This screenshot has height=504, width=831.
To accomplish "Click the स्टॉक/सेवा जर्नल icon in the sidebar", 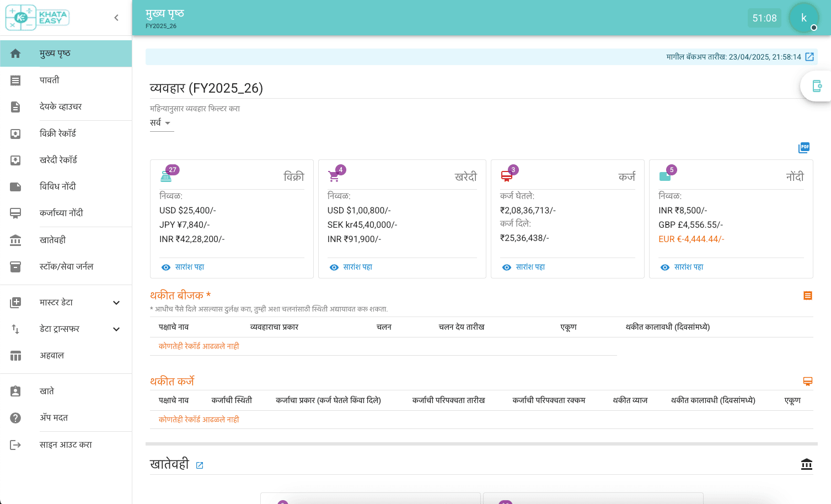I will (x=15, y=266).
